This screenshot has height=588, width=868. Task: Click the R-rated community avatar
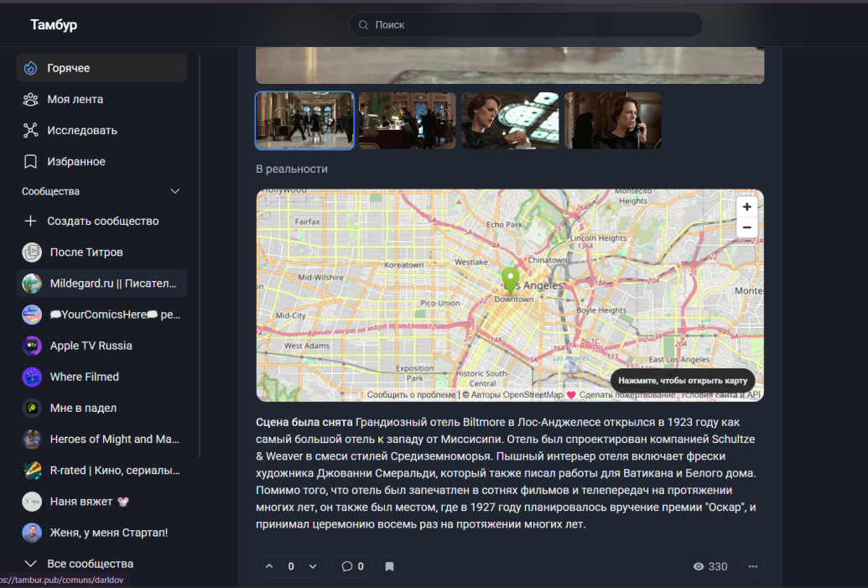pos(32,470)
